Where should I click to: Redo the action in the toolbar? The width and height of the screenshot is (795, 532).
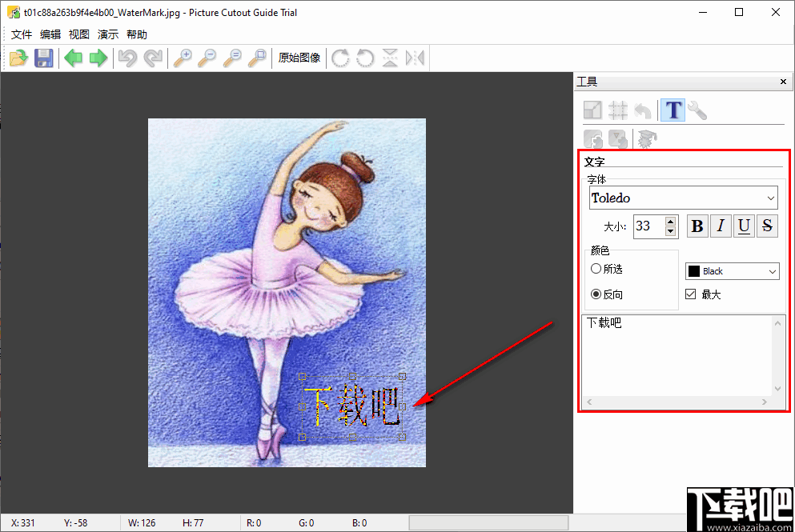click(x=153, y=58)
